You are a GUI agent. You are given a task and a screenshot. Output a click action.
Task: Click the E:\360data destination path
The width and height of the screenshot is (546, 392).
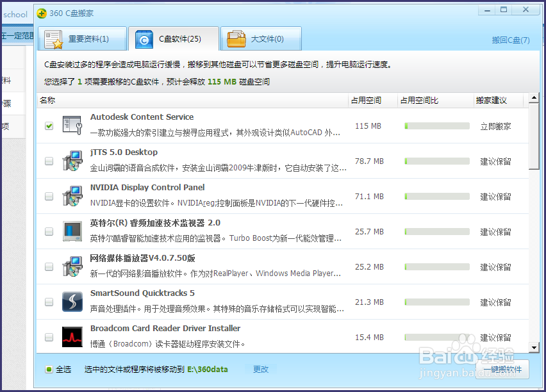pyautogui.click(x=208, y=370)
